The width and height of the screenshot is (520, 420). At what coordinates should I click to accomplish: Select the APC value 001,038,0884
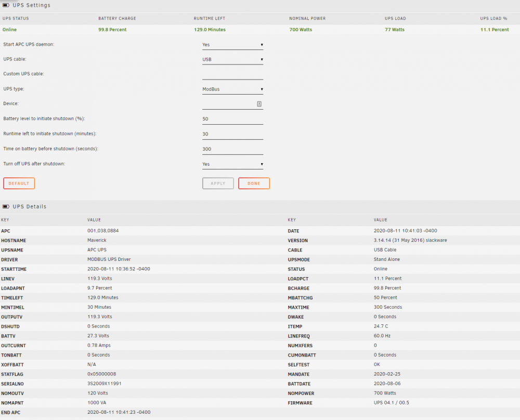[x=103, y=231]
